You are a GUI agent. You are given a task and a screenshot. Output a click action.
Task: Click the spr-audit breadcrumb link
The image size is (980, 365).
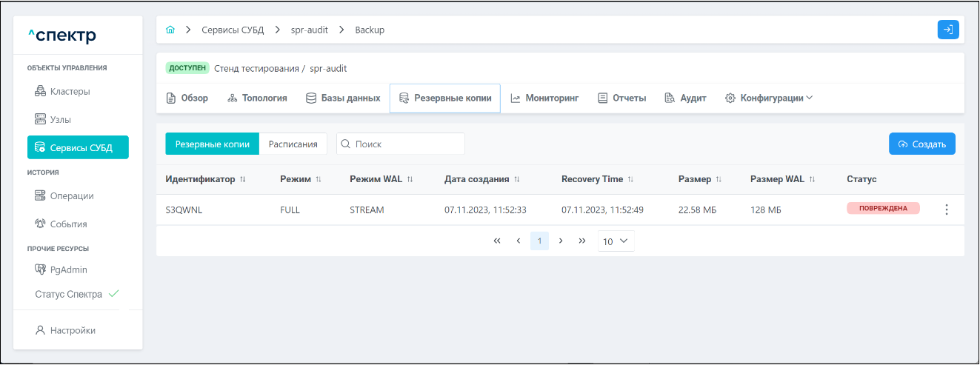[x=309, y=30]
